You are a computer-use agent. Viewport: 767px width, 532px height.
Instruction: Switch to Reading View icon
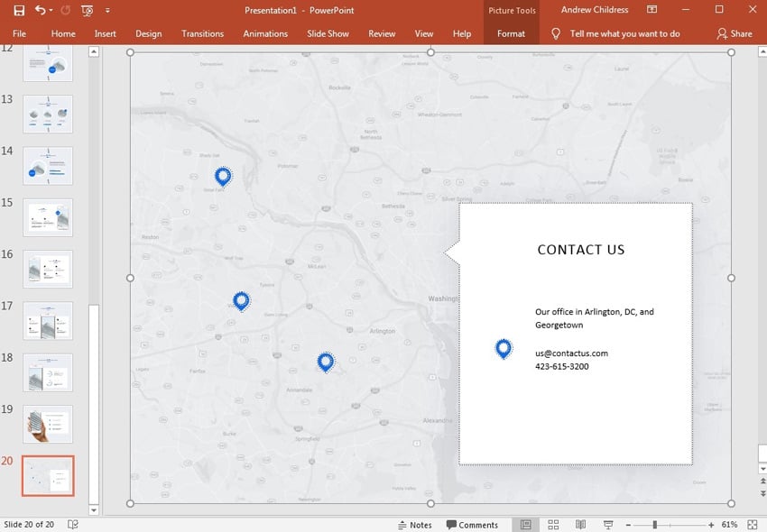tap(580, 525)
